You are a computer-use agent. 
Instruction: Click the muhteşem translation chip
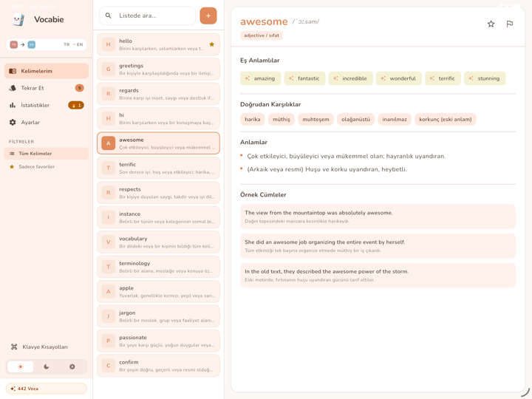tap(316, 120)
